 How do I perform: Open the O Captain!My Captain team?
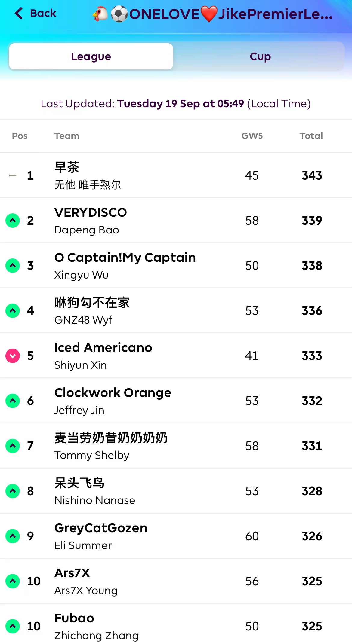125,258
